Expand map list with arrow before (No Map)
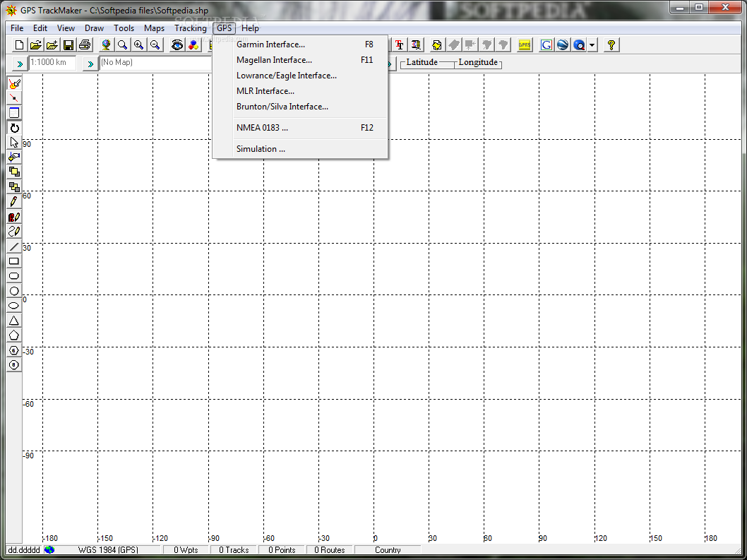This screenshot has height=560, width=747. (x=90, y=64)
